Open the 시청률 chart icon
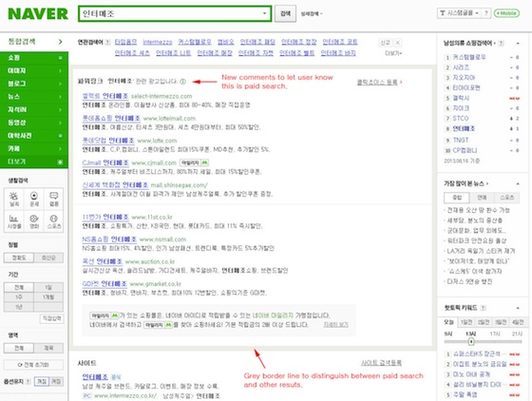This screenshot has width=532, height=401. pyautogui.click(x=14, y=221)
